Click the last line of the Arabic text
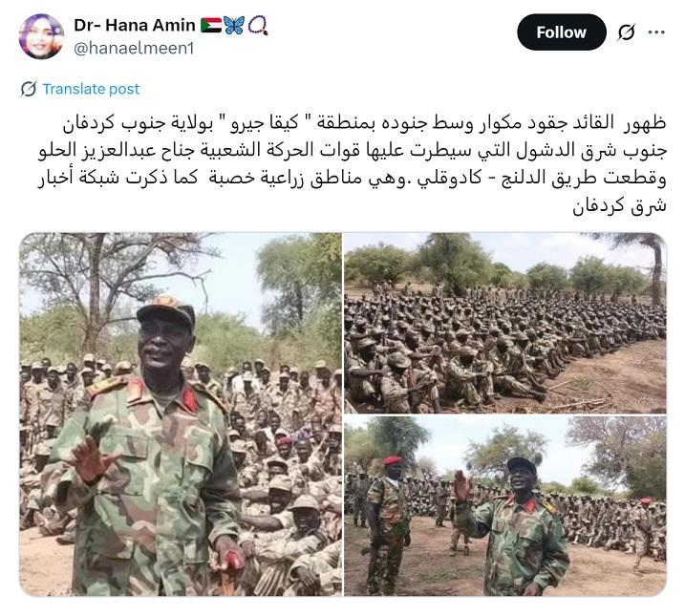This screenshot has width=685, height=616. point(619,205)
